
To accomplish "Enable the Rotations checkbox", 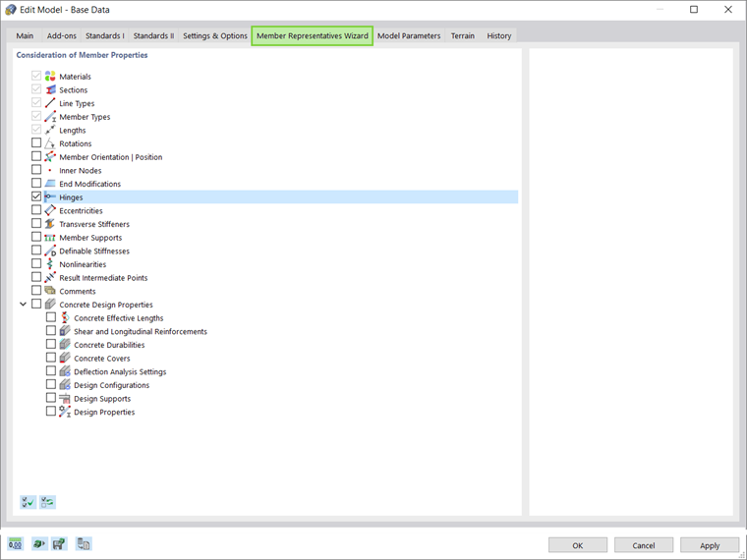I will (x=36, y=142).
